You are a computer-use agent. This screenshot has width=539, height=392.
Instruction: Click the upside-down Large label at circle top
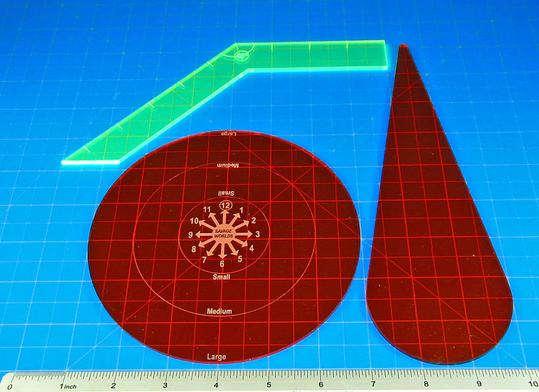[x=225, y=133]
